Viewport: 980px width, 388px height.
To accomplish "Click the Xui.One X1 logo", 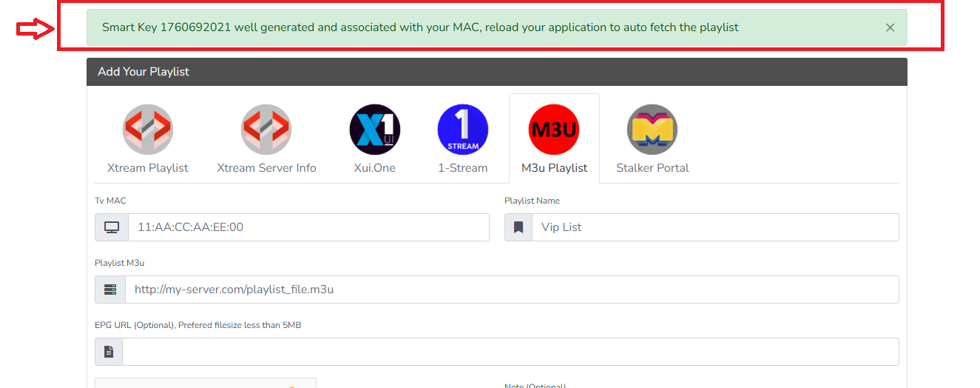I will click(374, 130).
